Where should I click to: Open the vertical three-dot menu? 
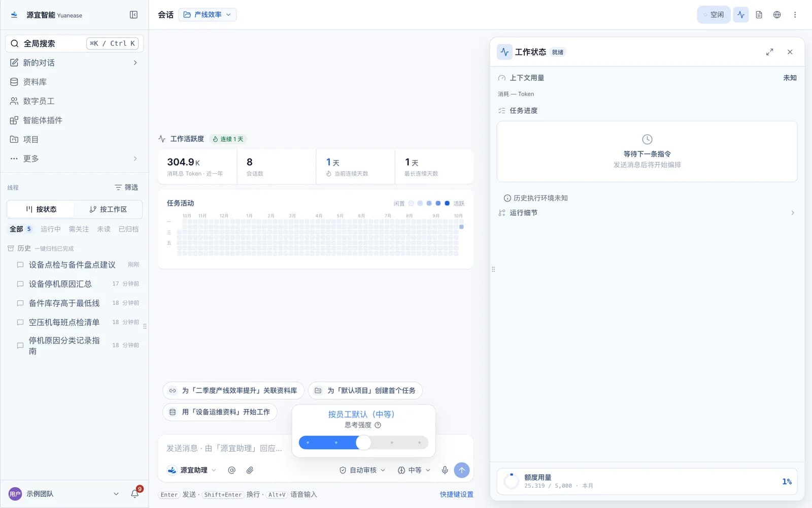coord(795,15)
